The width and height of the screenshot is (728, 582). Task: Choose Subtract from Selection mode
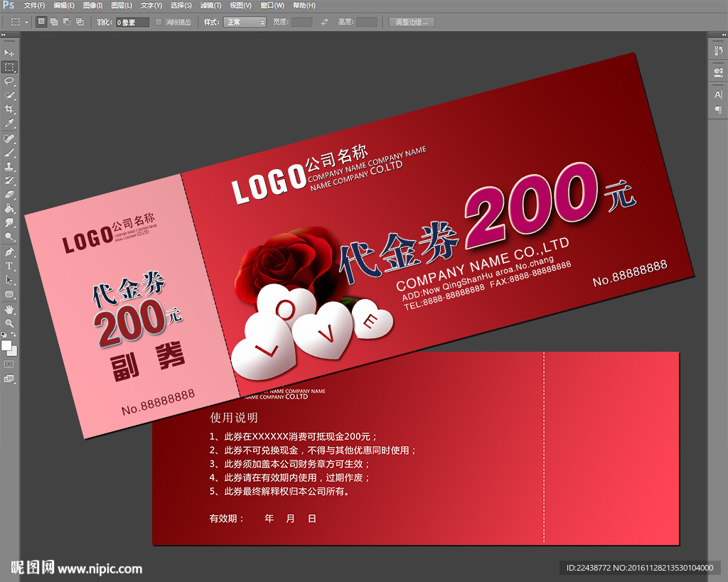click(x=67, y=22)
